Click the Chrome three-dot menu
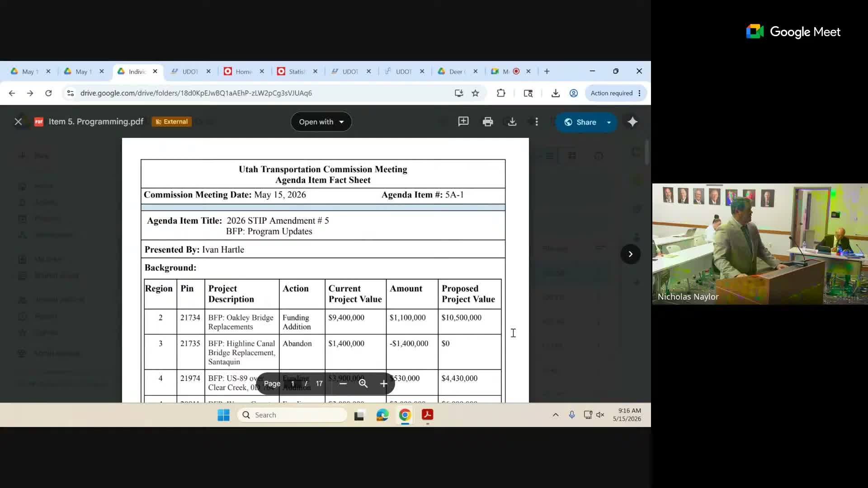This screenshot has height=488, width=868. (639, 93)
